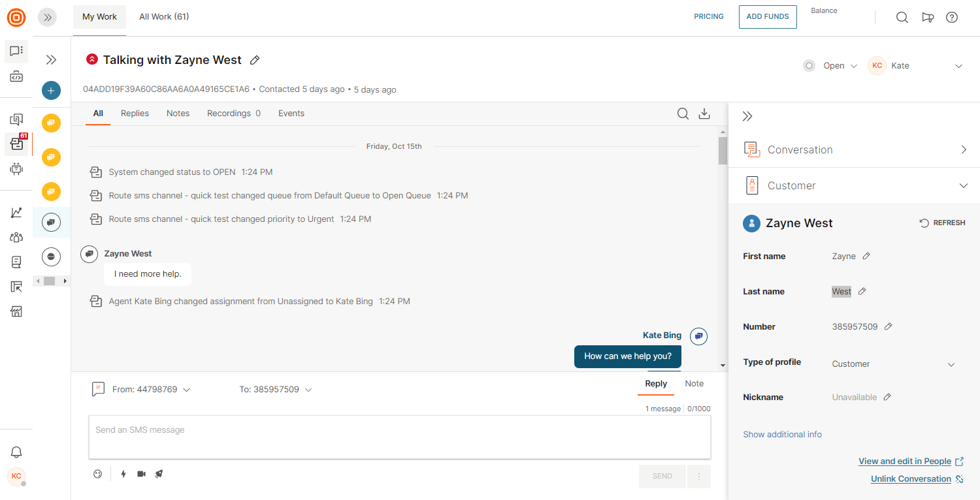Click the conversation vertical scrollbar
980x500 pixels.
coord(723,248)
